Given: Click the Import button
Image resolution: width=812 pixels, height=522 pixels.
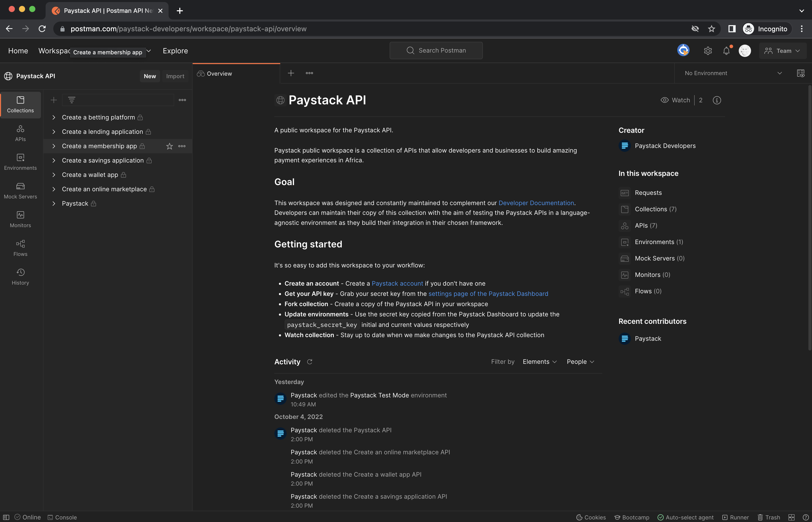Looking at the screenshot, I should [175, 76].
